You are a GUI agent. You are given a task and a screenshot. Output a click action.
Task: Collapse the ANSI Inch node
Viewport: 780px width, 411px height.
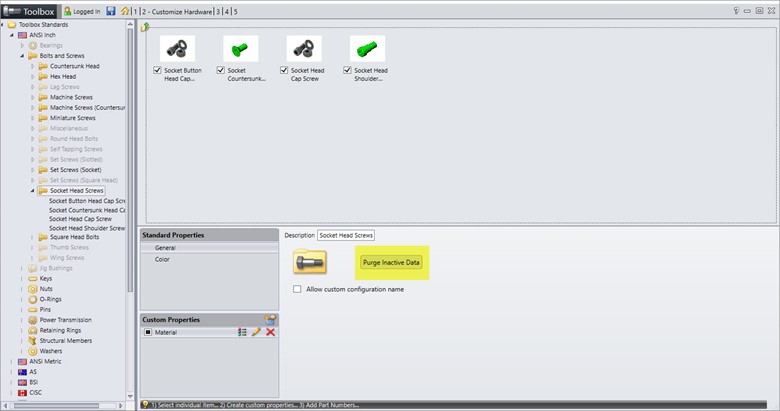(11, 34)
